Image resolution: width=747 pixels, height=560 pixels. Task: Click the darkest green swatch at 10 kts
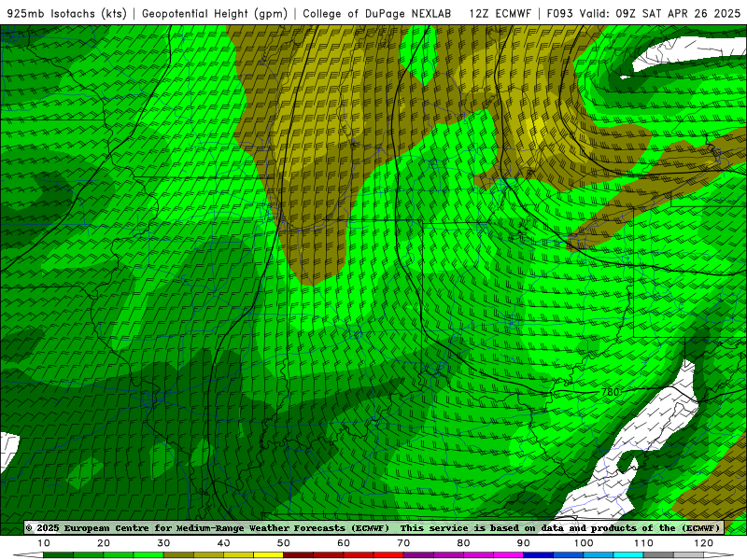(58, 555)
